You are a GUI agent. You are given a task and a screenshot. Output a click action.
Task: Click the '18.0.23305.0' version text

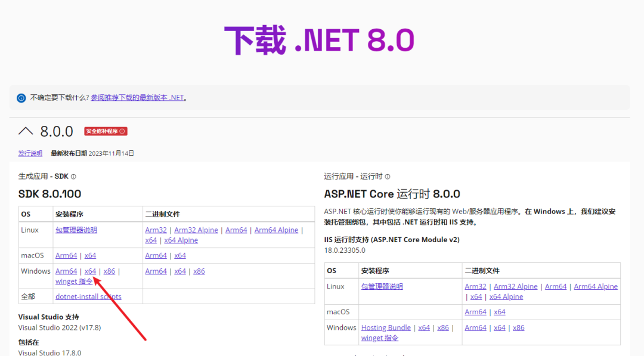(345, 250)
